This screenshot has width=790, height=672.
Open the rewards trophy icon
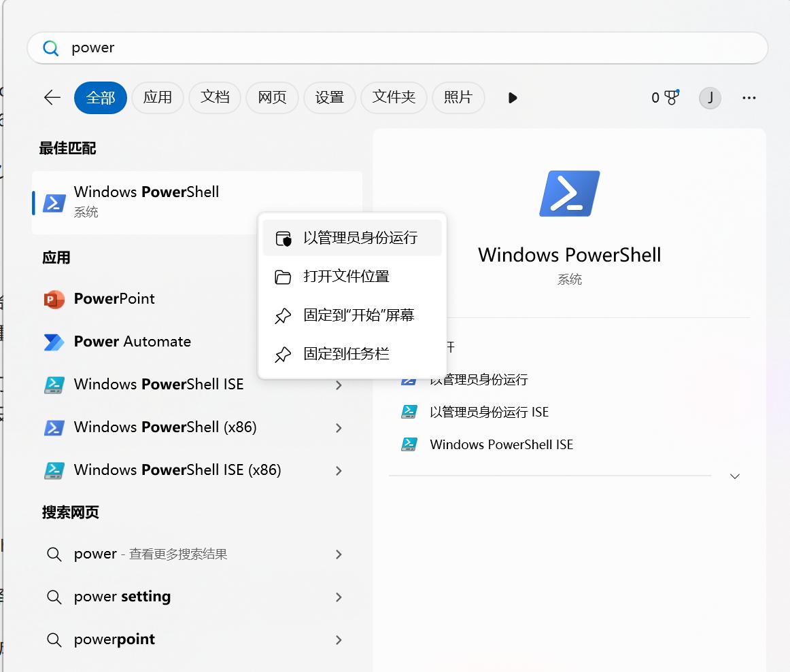(672, 97)
